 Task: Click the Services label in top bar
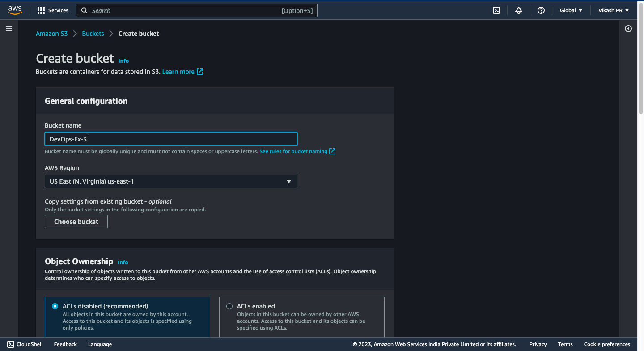point(58,10)
